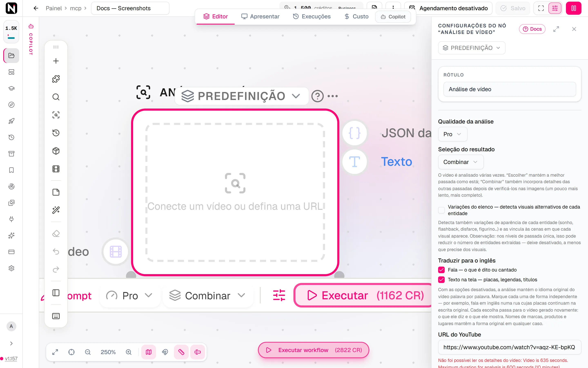The height and width of the screenshot is (368, 588).
Task: Click the redo arrow icon
Action: click(x=56, y=269)
